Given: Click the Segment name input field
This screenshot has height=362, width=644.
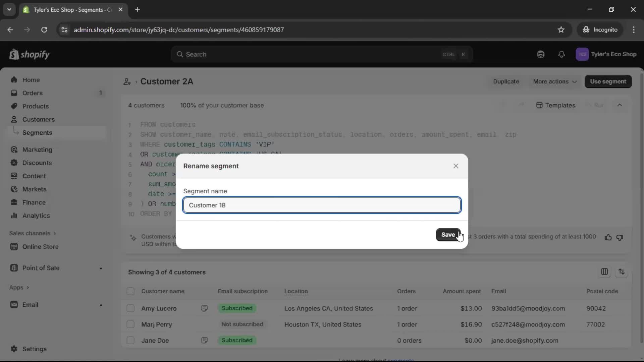Looking at the screenshot, I should tap(322, 205).
